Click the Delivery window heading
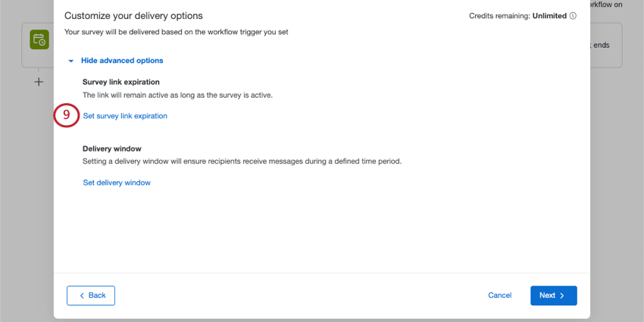Viewport: 644px width, 322px height. tap(112, 148)
